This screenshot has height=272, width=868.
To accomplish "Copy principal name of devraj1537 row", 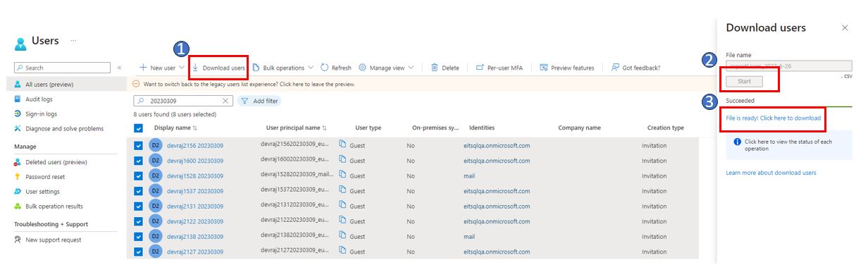I will pos(343,190).
